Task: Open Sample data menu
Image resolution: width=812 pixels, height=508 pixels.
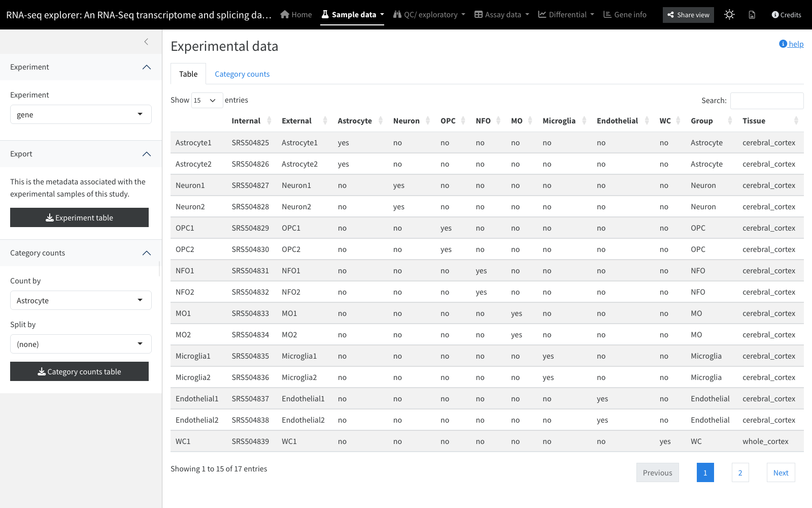Action: (353, 15)
